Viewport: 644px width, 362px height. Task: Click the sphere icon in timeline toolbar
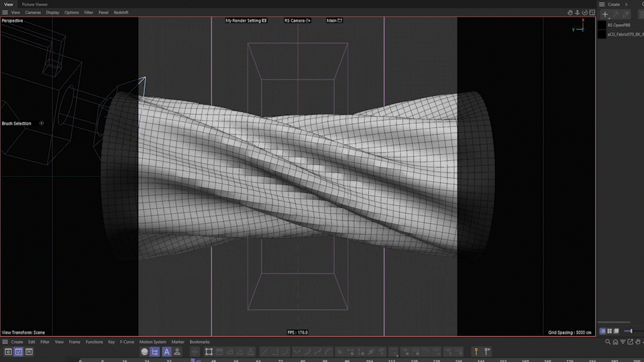point(145,352)
